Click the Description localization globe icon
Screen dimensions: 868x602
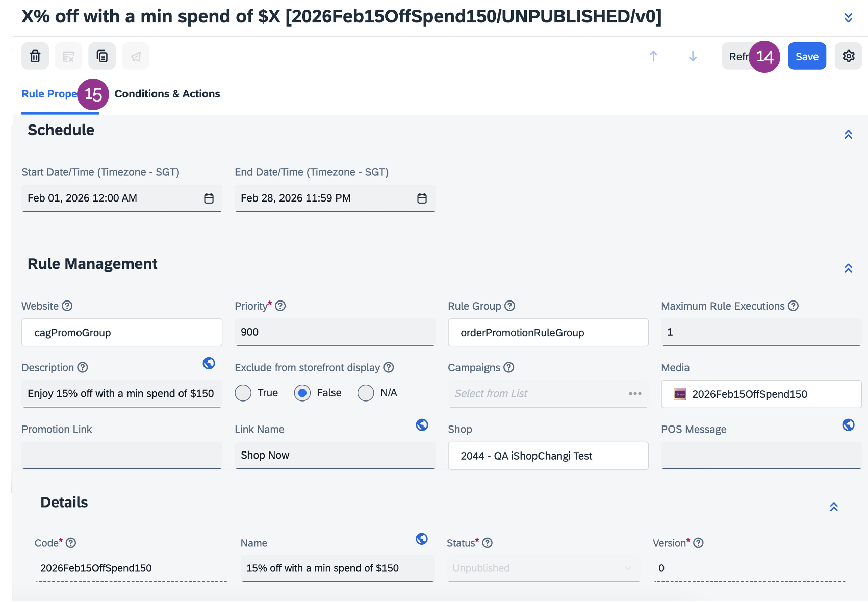click(209, 363)
